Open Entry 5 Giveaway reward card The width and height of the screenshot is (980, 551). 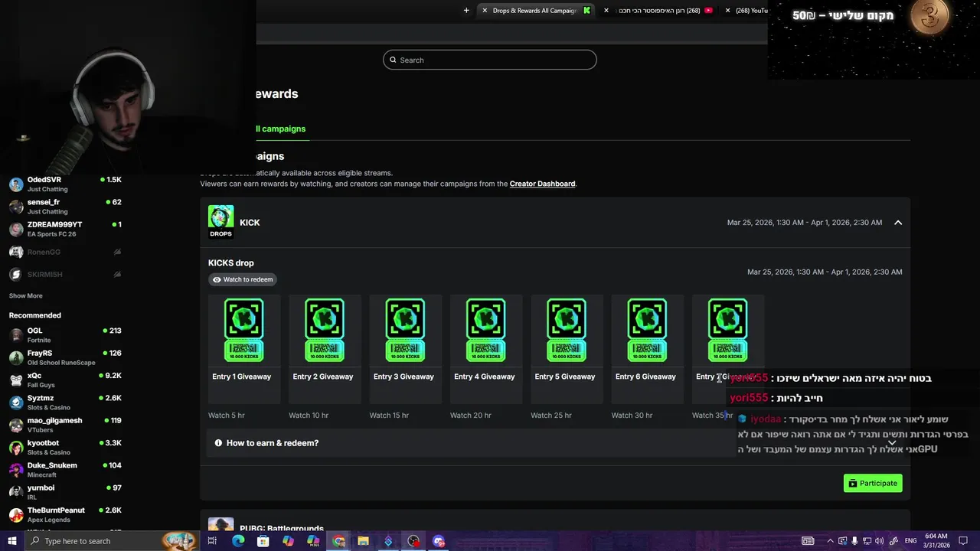(567, 348)
